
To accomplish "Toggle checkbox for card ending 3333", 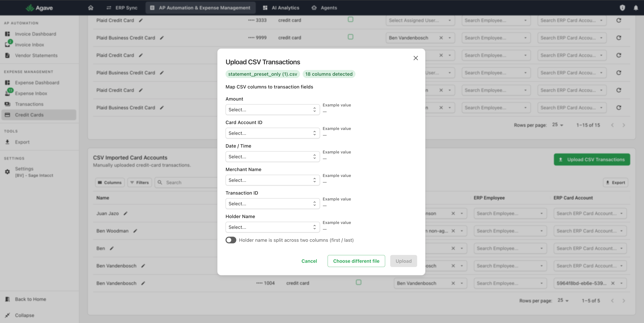I will 351,19.
